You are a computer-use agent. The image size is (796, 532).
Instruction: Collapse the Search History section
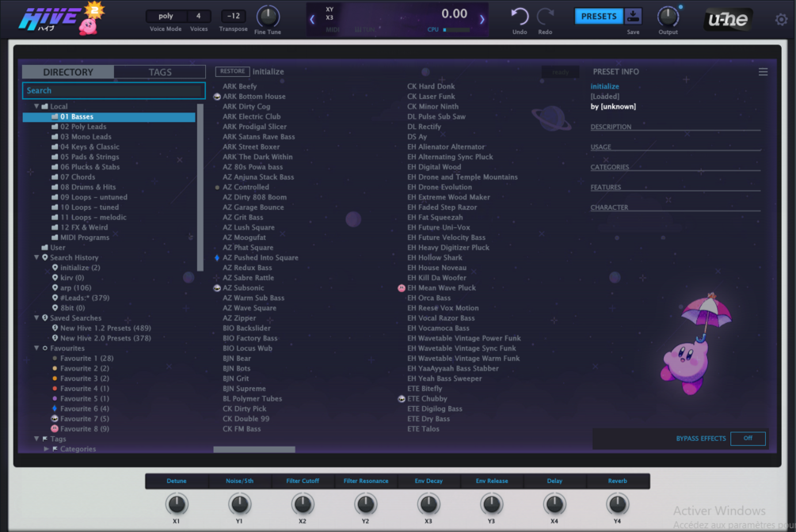click(36, 258)
